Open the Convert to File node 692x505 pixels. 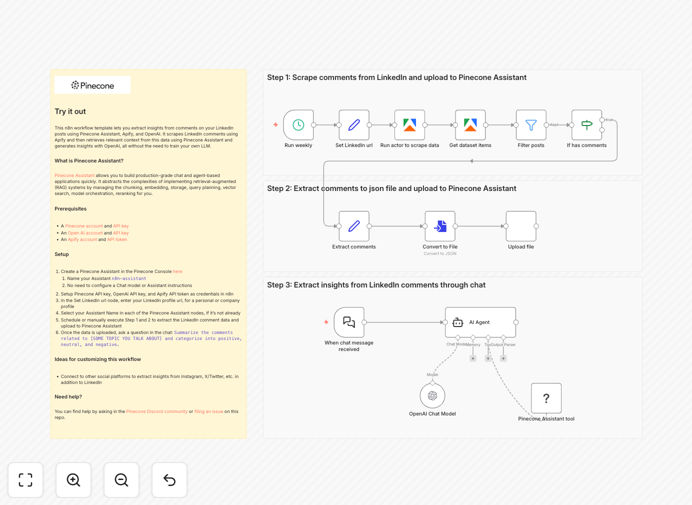point(440,226)
